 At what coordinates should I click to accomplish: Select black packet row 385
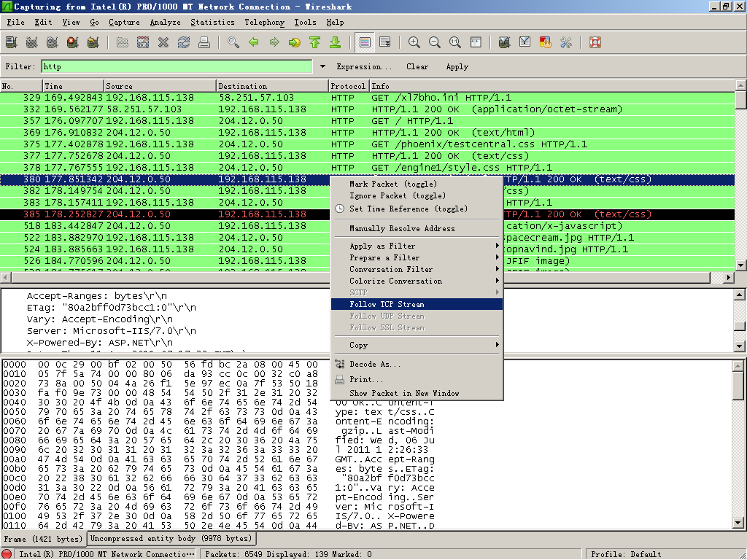[368, 214]
